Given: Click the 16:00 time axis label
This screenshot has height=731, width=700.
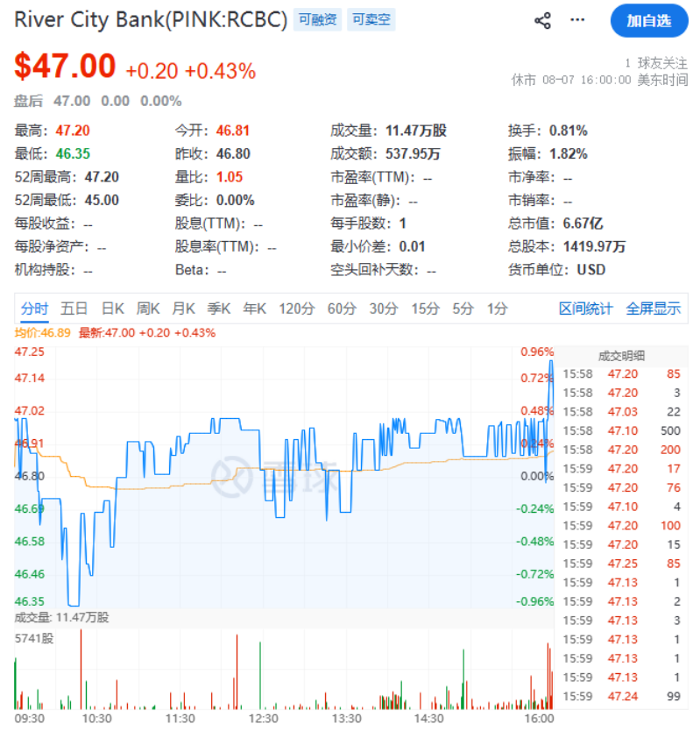Looking at the screenshot, I should point(539,719).
